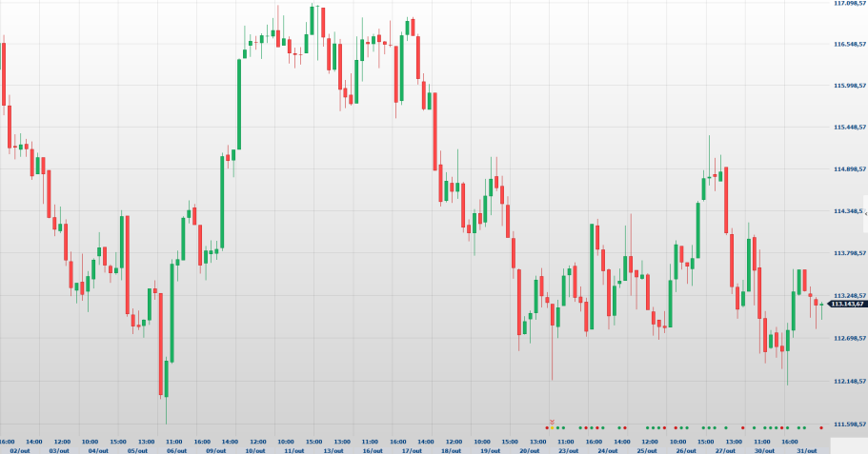Select the 17/out date on the time axis
This screenshot has height=454, width=868.
tap(412, 449)
